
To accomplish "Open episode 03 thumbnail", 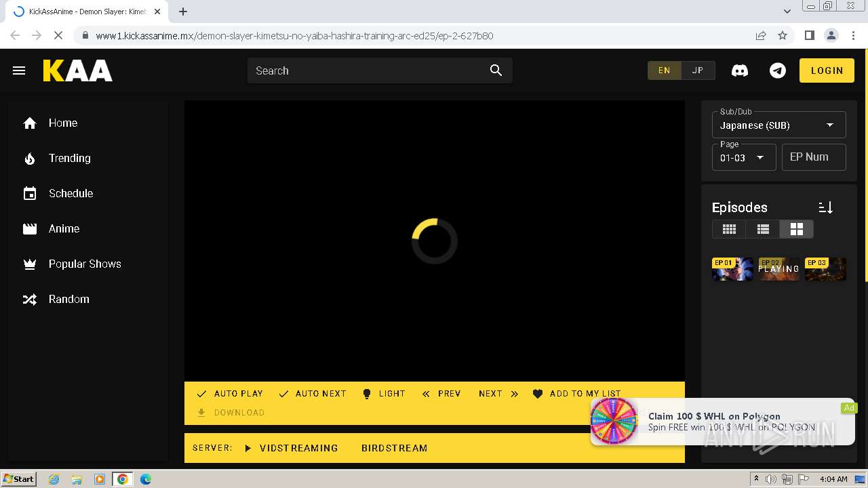I will pyautogui.click(x=825, y=269).
